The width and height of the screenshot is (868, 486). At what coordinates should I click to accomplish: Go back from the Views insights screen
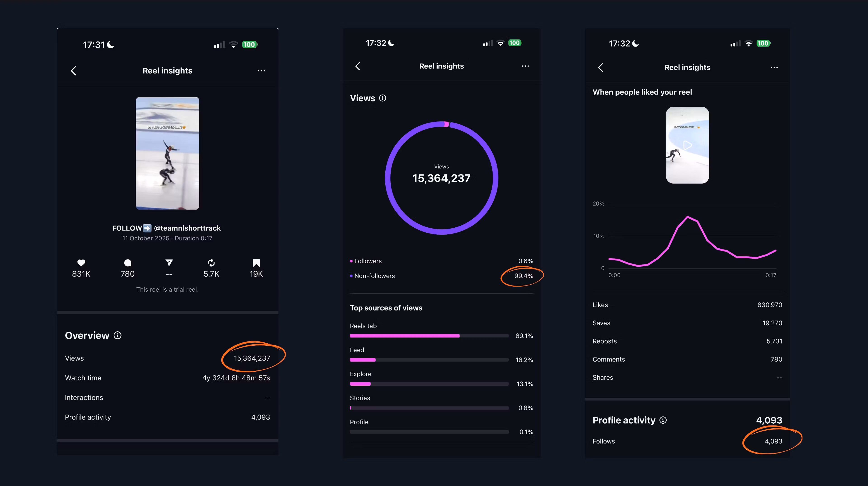point(358,66)
